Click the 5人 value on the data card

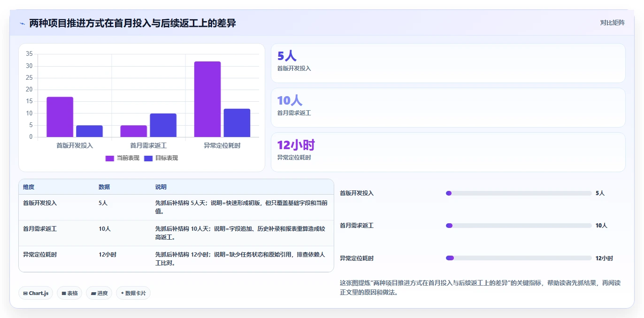[287, 56]
